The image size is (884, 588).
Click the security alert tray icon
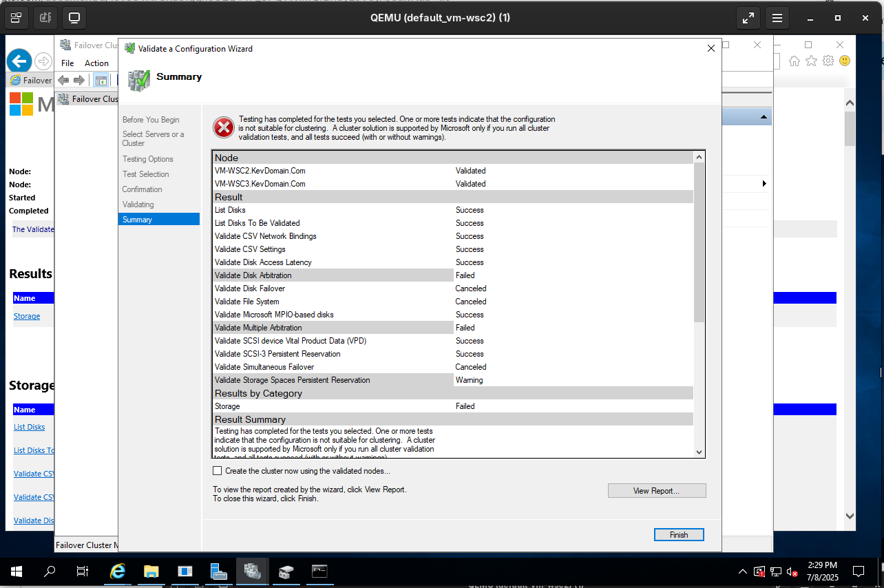(x=759, y=571)
